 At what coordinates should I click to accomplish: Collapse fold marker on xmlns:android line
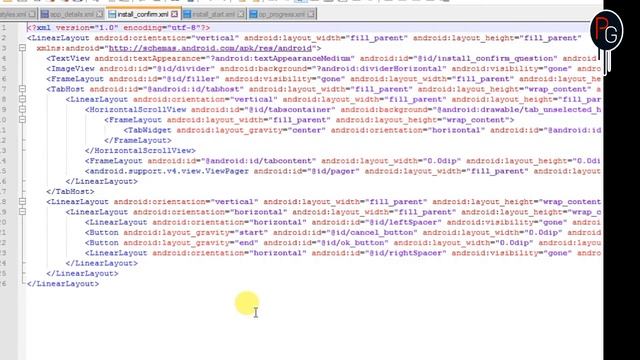coord(22,48)
